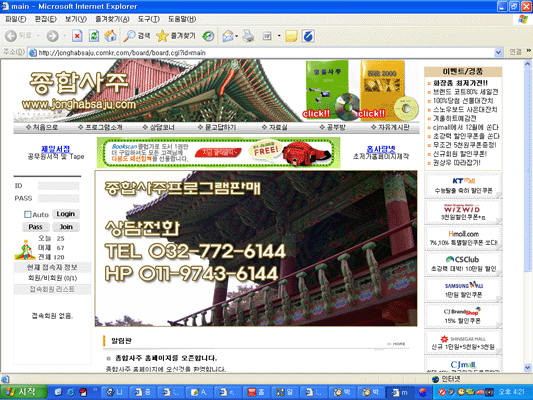Click the Print toolbar icon
The width and height of the screenshot is (533, 400).
pos(248,36)
